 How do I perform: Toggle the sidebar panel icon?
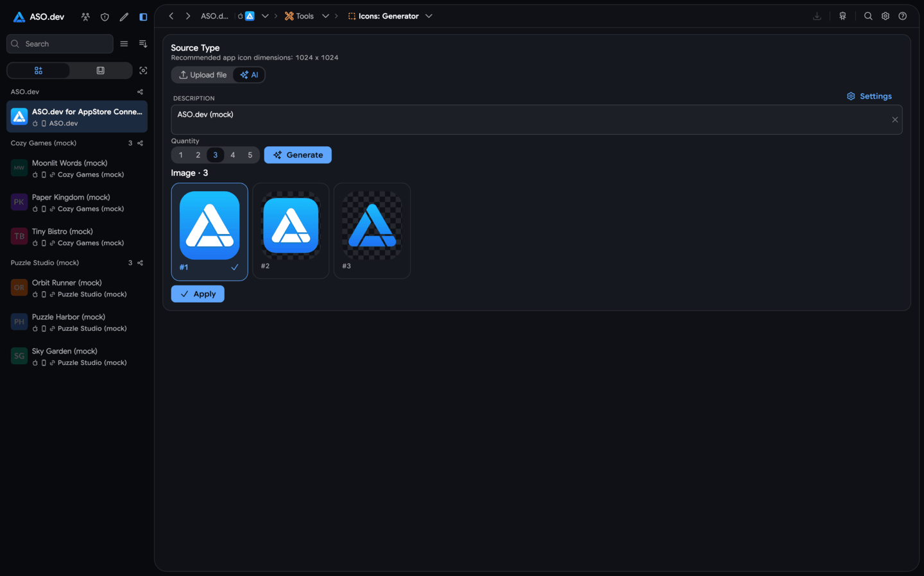tap(143, 17)
